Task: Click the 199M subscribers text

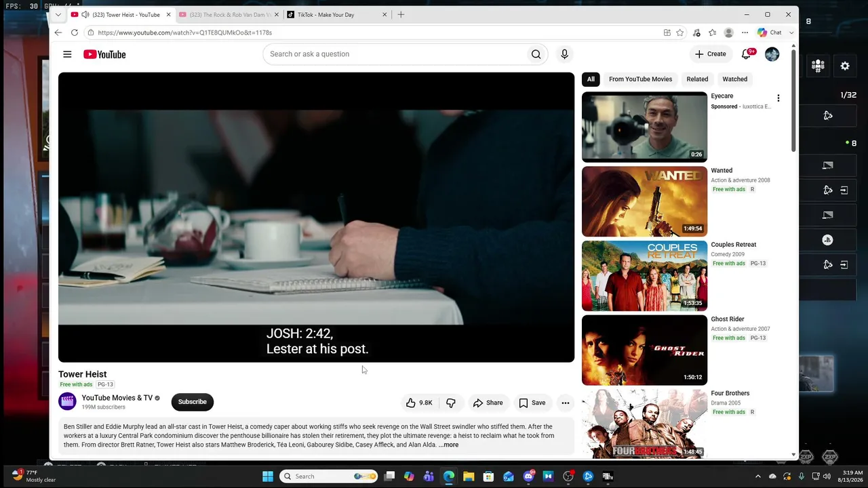Action: (104, 407)
